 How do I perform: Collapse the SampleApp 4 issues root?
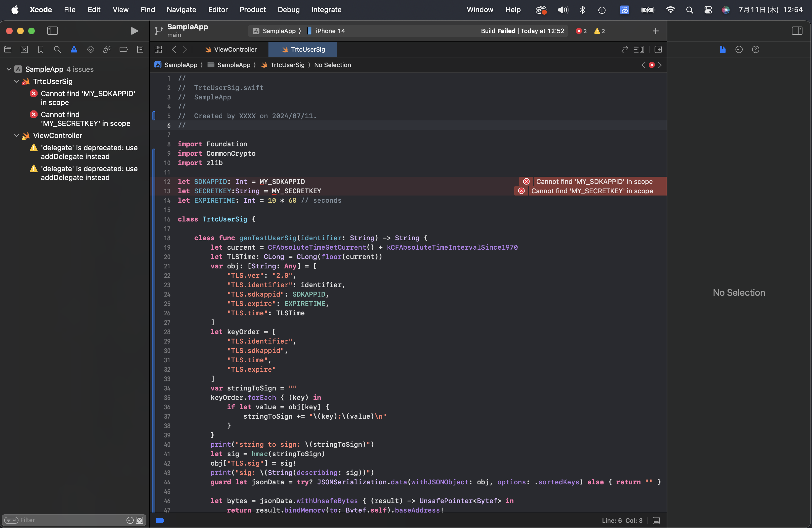pyautogui.click(x=9, y=69)
